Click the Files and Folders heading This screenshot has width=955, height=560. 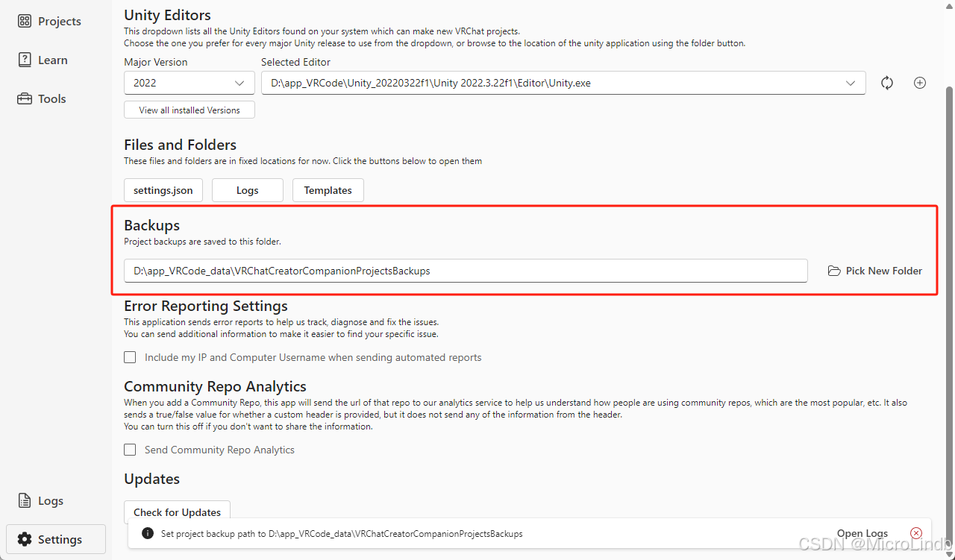[x=181, y=145]
